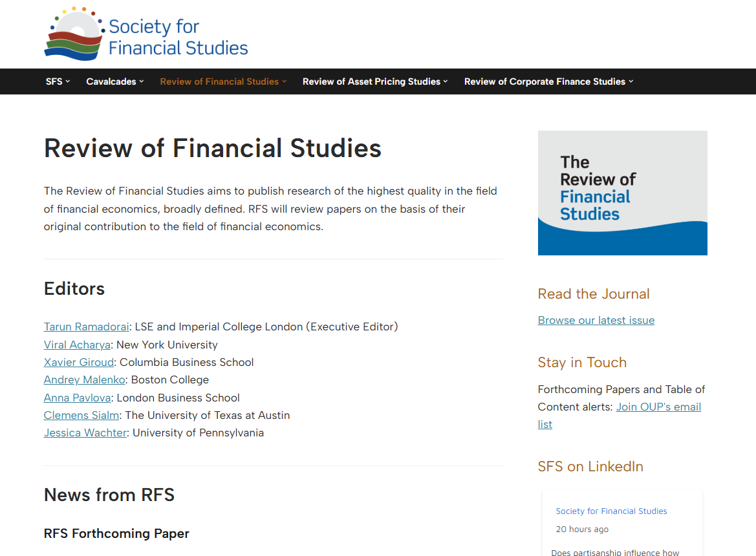This screenshot has width=756, height=556.
Task: Open Xavier Giroud's profile link
Action: pyautogui.click(x=79, y=363)
